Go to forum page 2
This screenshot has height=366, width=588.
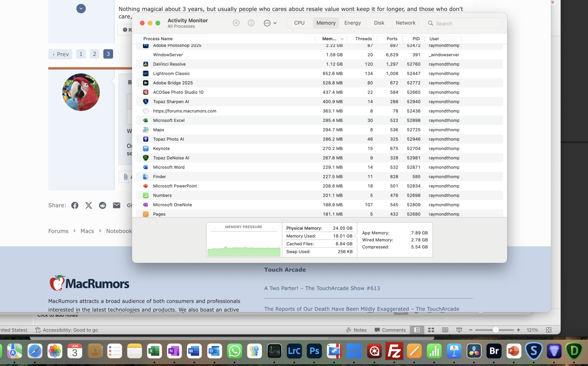coord(94,54)
